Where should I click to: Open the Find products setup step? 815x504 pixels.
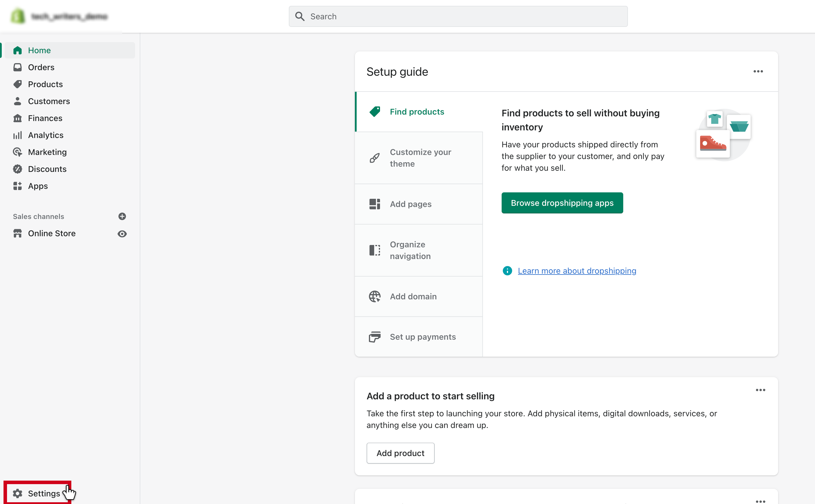(x=417, y=111)
